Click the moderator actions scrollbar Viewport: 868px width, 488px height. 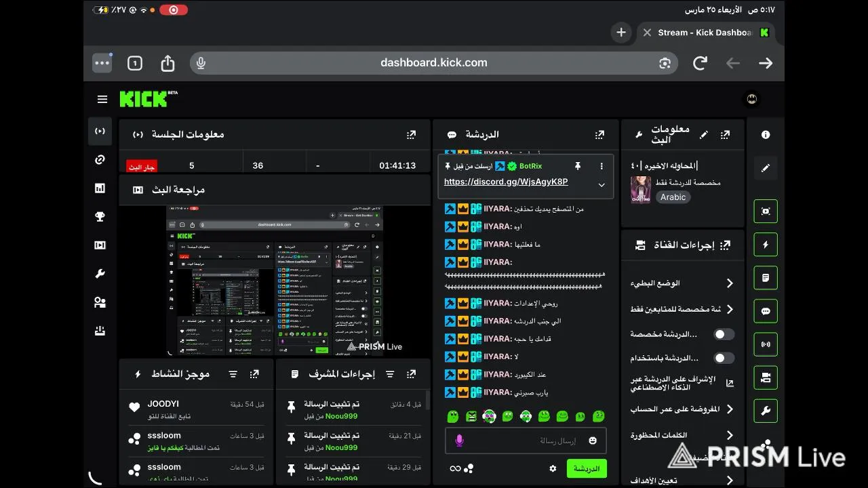pyautogui.click(x=427, y=401)
